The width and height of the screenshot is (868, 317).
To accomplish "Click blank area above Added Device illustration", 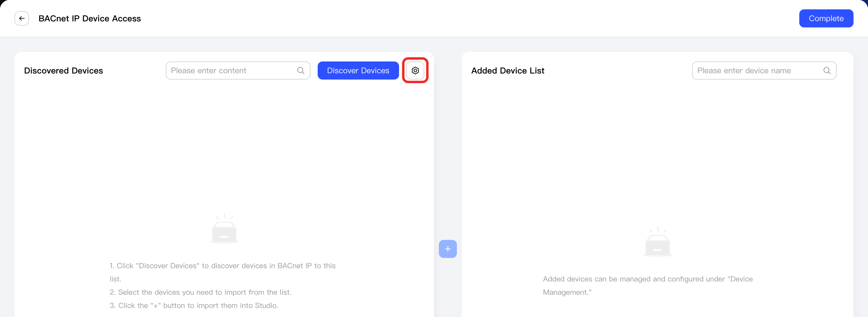I will [x=657, y=152].
